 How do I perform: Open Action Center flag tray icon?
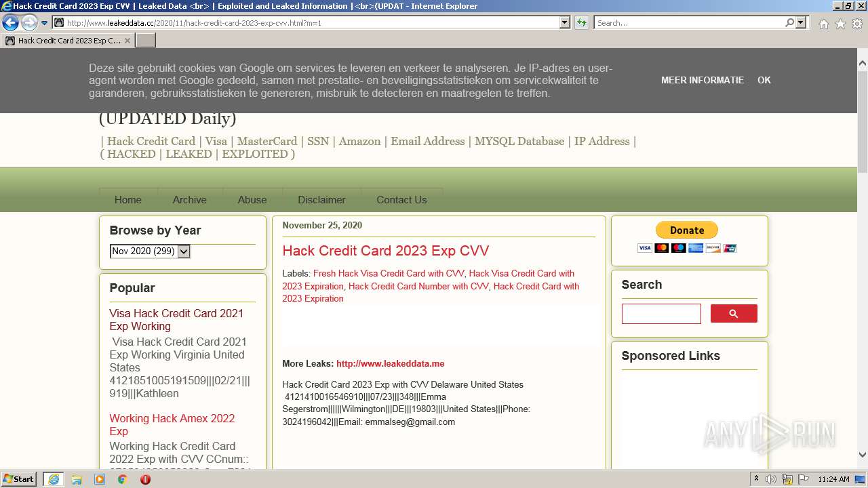point(803,479)
